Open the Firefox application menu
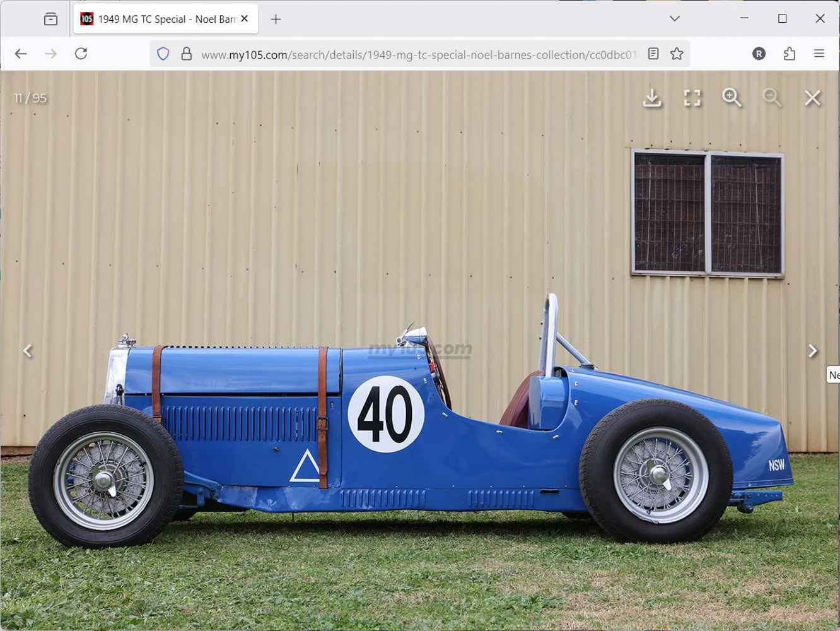 point(819,54)
